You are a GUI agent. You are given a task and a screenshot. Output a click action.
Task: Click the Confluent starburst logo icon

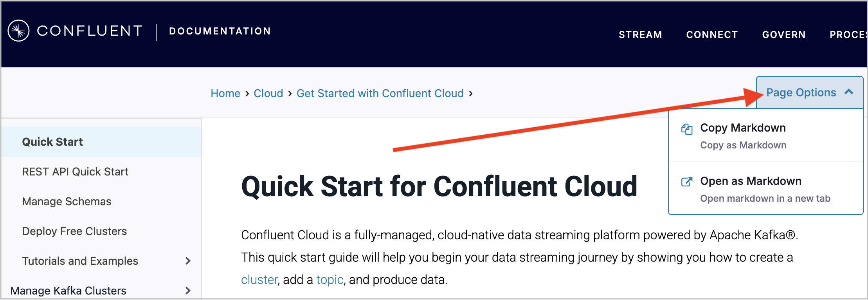[x=18, y=31]
